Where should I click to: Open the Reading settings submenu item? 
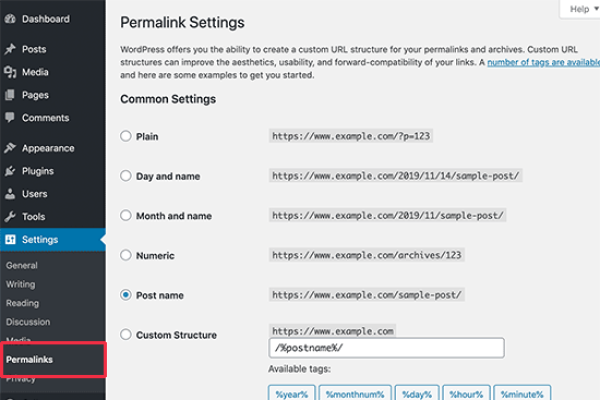coord(22,303)
